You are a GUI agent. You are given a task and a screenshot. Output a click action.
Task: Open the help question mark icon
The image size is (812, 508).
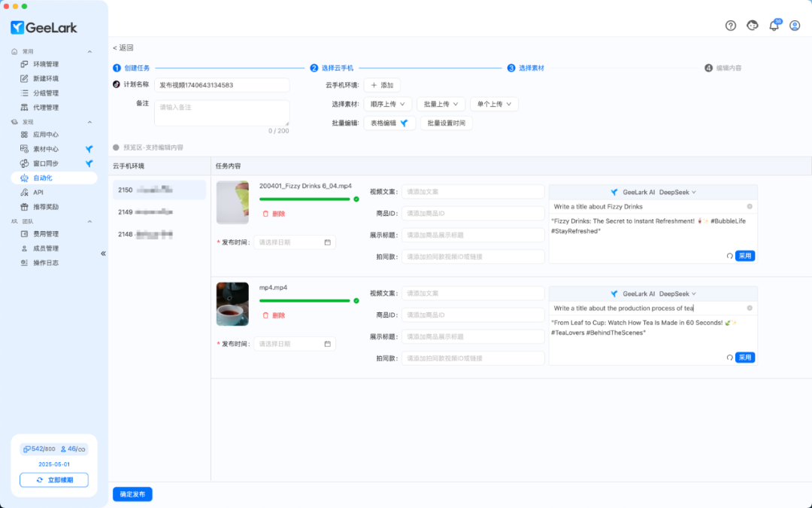[x=730, y=26]
